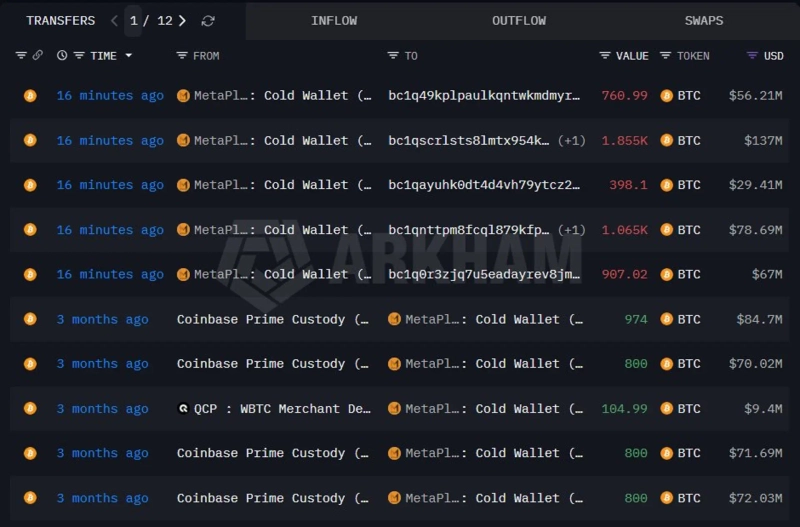Click the BTC token icon in the 760.99 row
This screenshot has width=800, height=527.
click(x=667, y=96)
